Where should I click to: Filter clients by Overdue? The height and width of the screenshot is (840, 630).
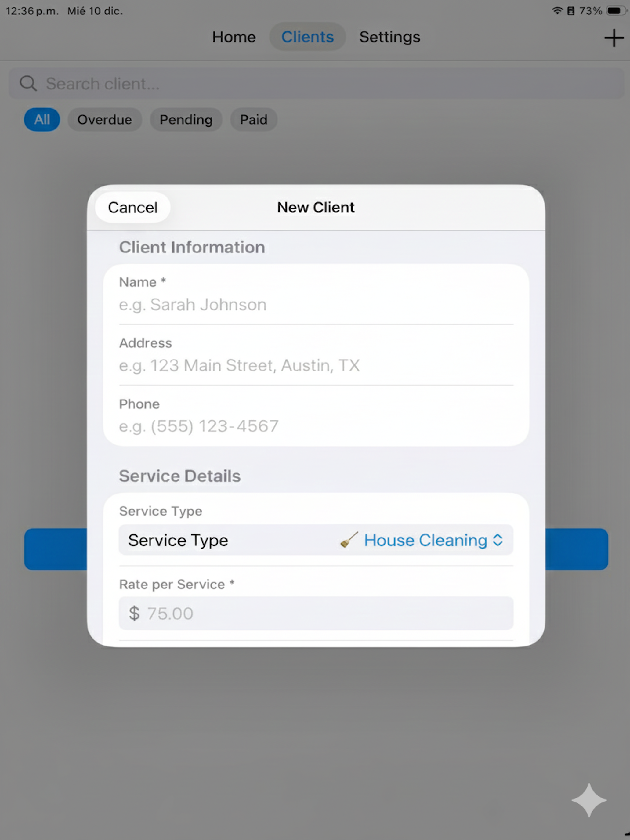click(x=104, y=120)
